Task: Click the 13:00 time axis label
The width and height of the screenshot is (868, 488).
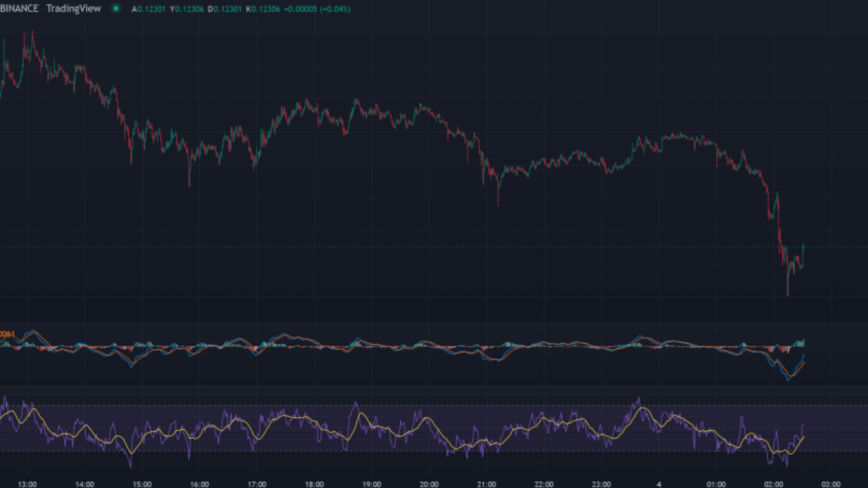Action: 27,484
